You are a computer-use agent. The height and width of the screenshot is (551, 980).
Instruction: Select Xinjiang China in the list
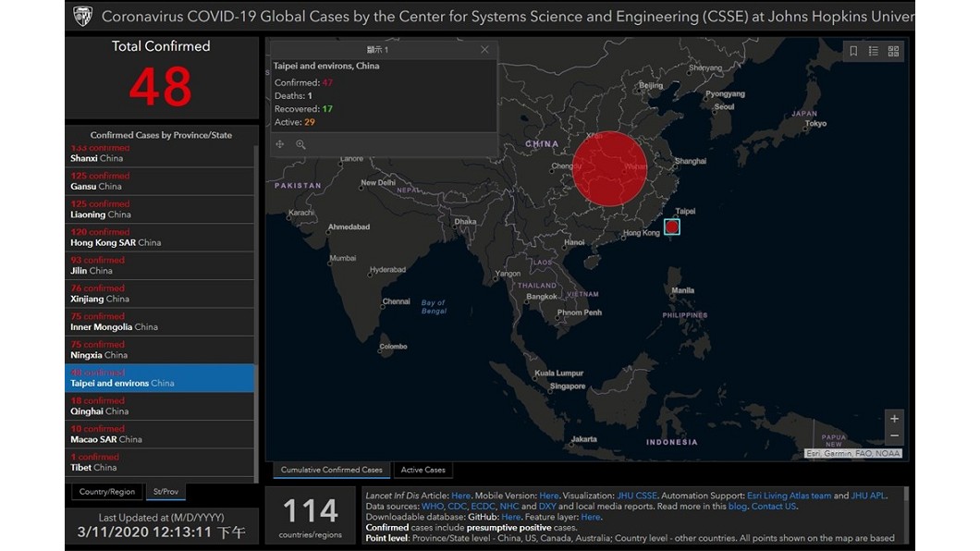tap(159, 294)
